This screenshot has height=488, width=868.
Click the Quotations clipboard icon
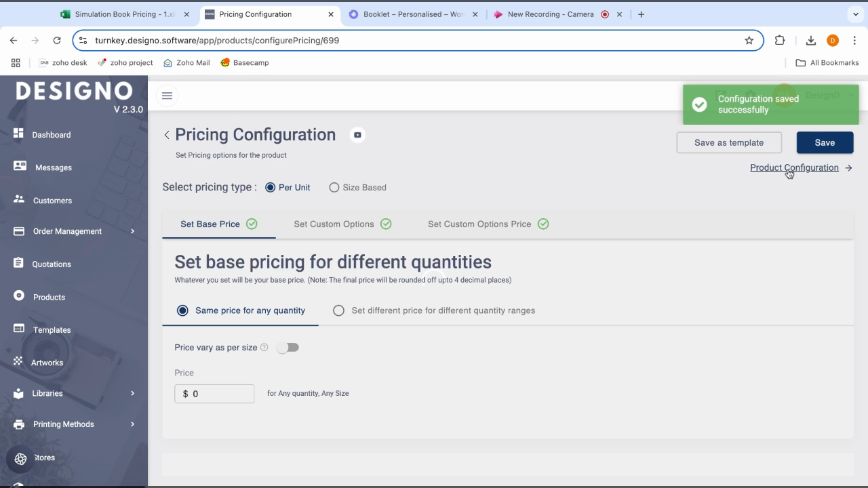[x=18, y=263]
